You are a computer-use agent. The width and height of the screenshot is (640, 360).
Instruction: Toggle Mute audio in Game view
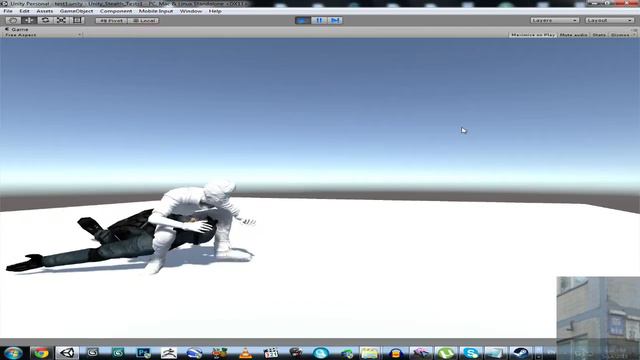click(573, 35)
